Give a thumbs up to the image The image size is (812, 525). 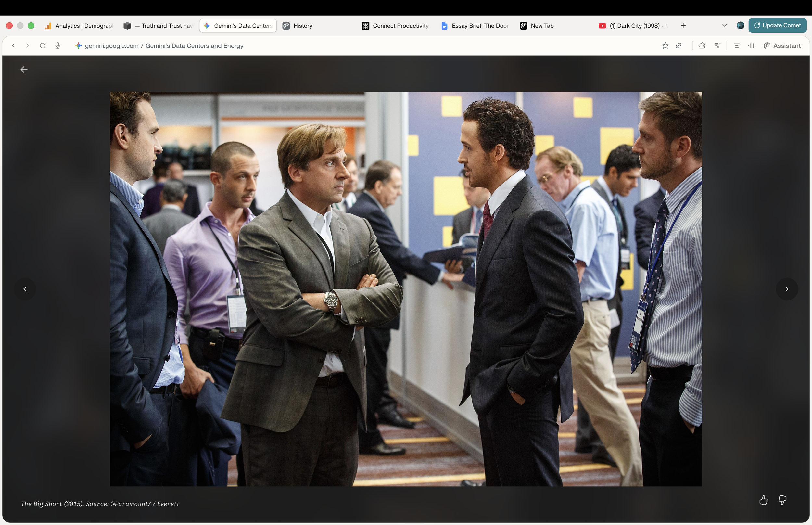(763, 500)
